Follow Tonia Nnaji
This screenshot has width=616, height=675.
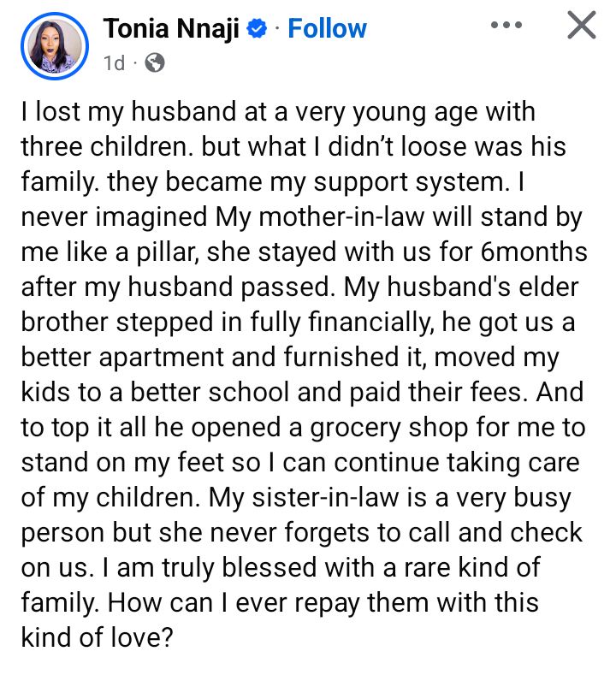[327, 28]
